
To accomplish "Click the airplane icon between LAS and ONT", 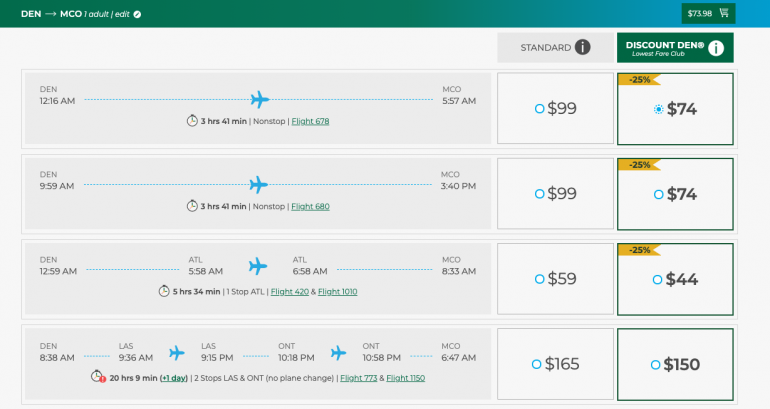I will pos(177,352).
